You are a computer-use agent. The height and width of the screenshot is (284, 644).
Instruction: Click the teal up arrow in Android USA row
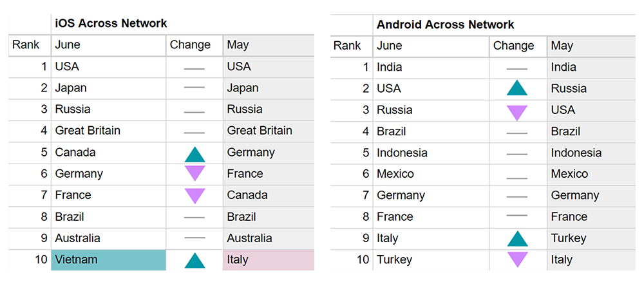coord(517,88)
